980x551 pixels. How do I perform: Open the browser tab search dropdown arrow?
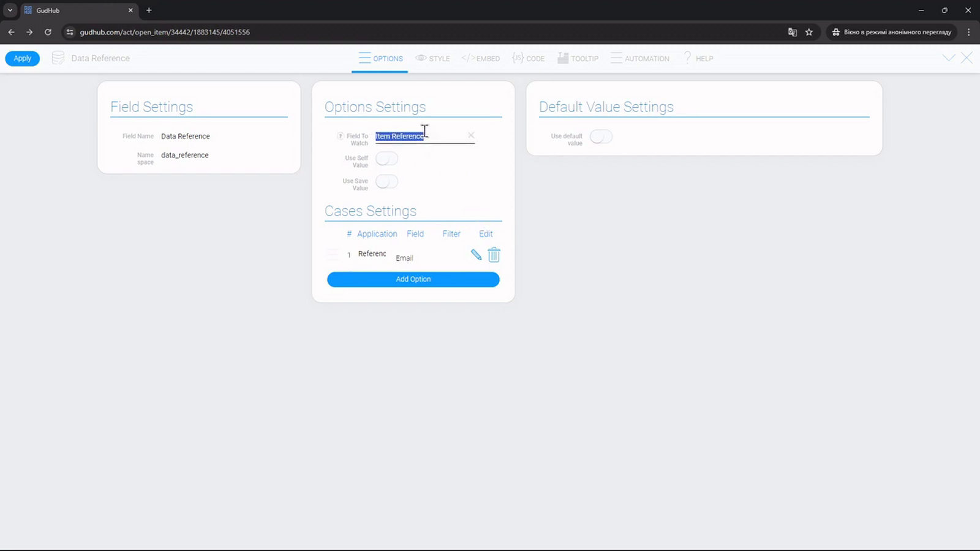(x=10, y=10)
